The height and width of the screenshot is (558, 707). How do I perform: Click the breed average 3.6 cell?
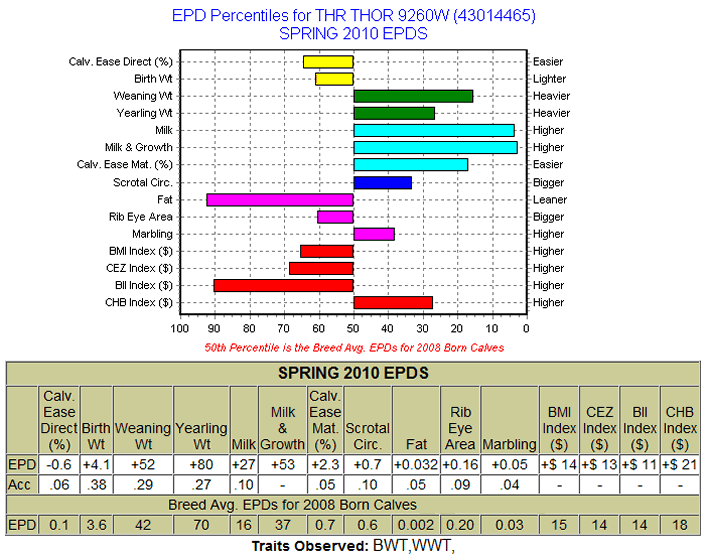[x=96, y=525]
